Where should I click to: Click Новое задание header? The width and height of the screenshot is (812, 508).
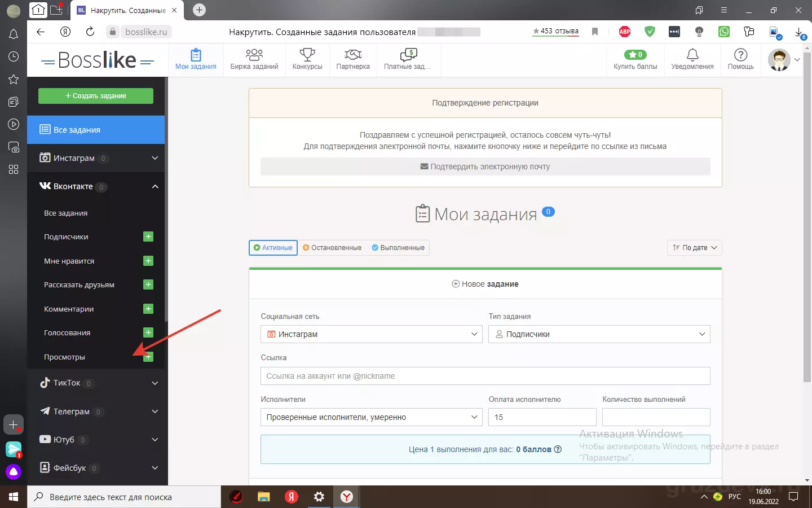click(485, 284)
